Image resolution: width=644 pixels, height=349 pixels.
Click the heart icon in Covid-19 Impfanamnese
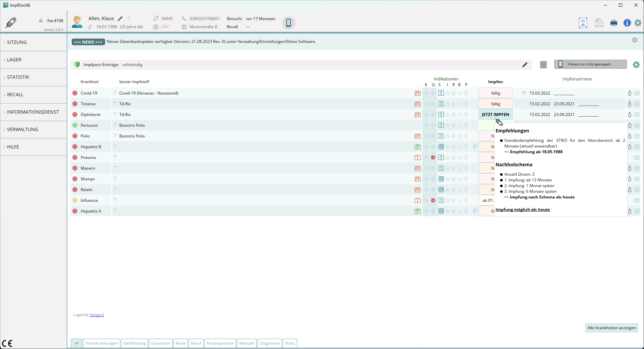point(524,93)
